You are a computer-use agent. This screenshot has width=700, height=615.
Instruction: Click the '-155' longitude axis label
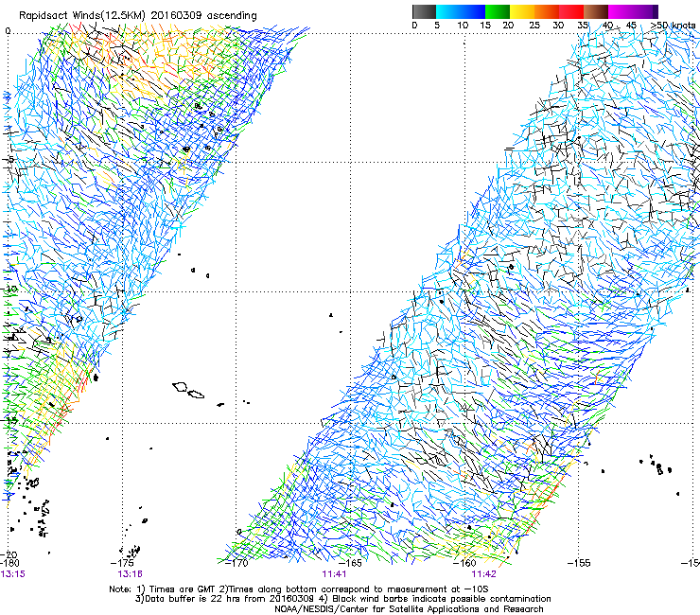[x=579, y=563]
